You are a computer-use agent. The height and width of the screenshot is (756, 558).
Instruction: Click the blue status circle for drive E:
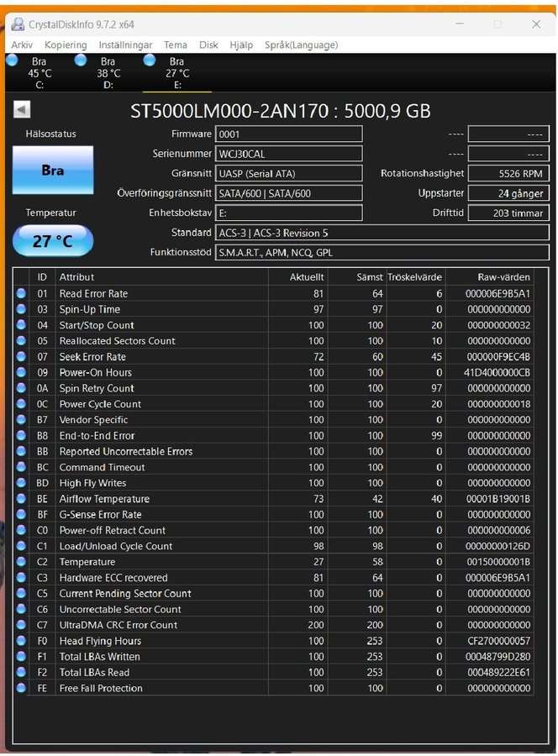(x=150, y=60)
